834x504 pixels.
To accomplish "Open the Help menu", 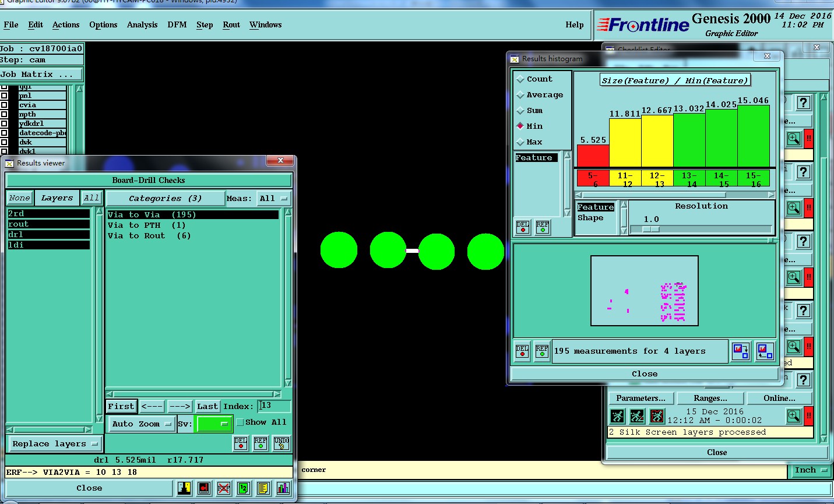I will (575, 25).
